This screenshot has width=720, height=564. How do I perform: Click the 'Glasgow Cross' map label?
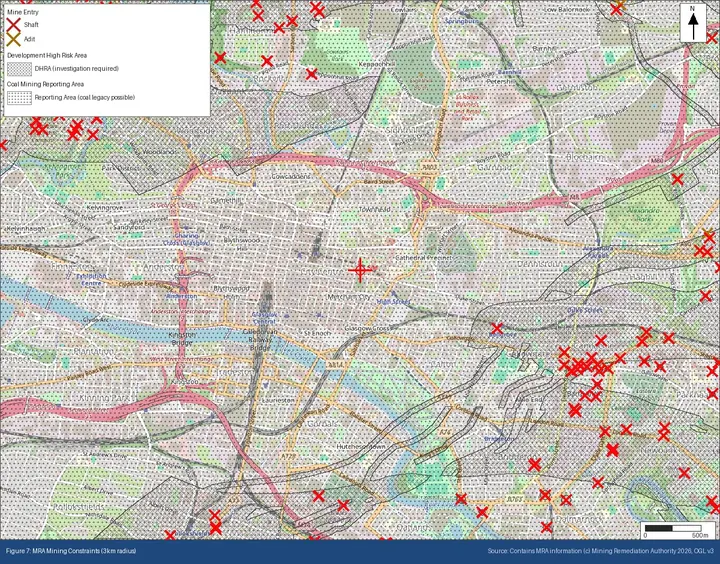click(x=367, y=329)
